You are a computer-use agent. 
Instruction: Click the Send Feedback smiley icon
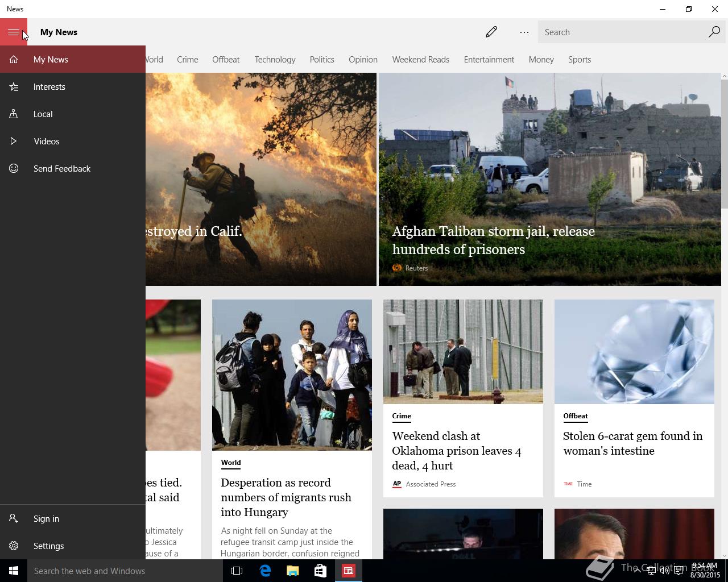click(x=14, y=168)
